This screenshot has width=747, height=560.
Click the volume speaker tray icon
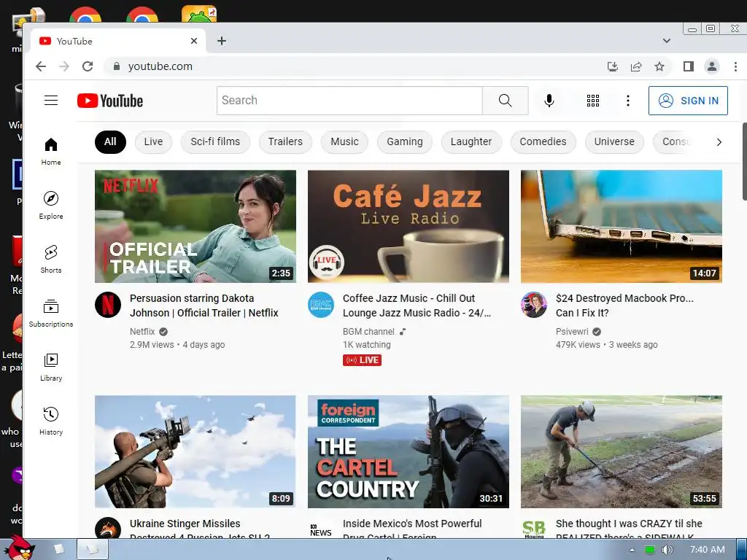pos(667,550)
